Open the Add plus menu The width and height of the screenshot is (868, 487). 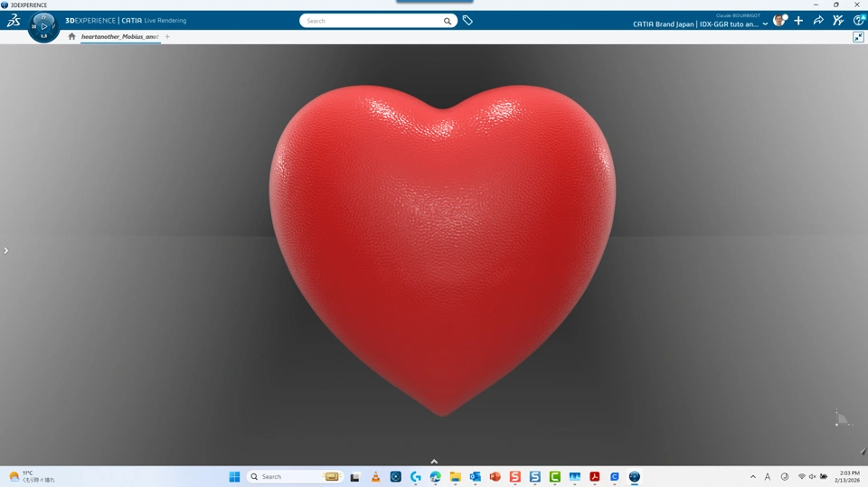click(x=798, y=21)
